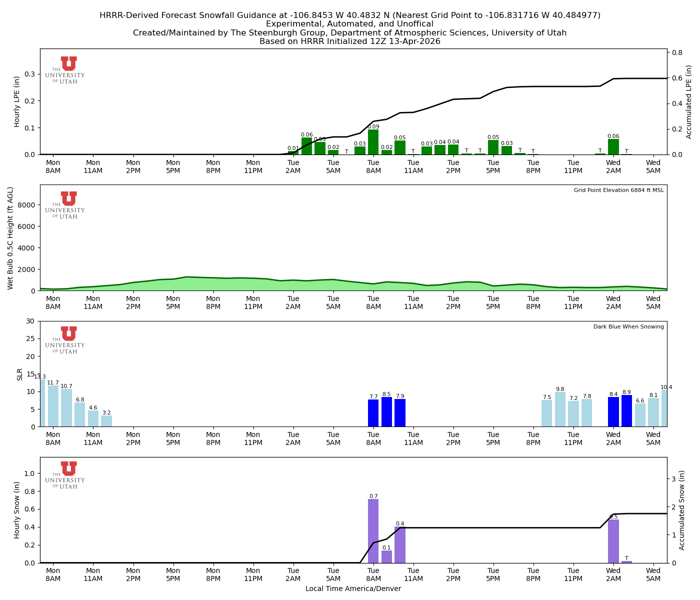The width and height of the screenshot is (700, 600).
Task: Select the 0.09 green precipitation bar at Tue 8AM
Action: tap(372, 142)
